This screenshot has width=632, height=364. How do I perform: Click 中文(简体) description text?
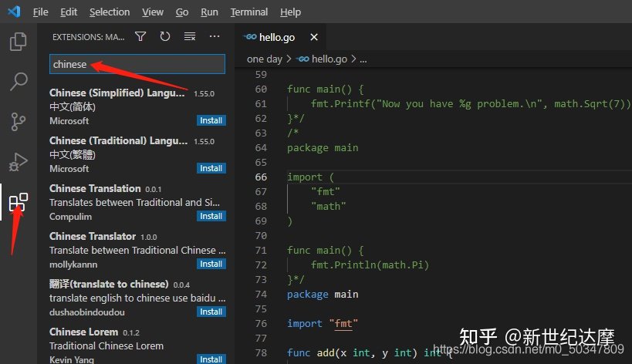[73, 107]
